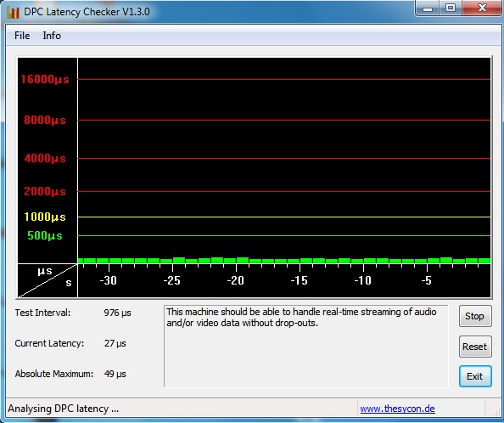Click the -10 seconds axis marker

click(363, 280)
